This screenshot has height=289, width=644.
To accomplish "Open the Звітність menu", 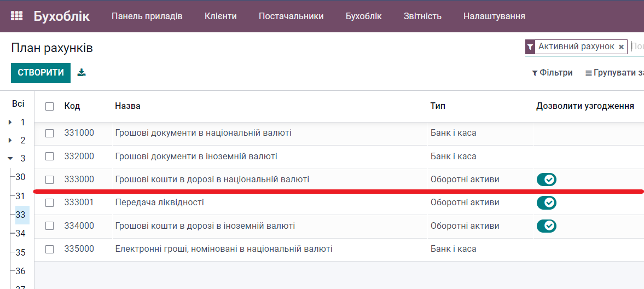I will point(422,16).
